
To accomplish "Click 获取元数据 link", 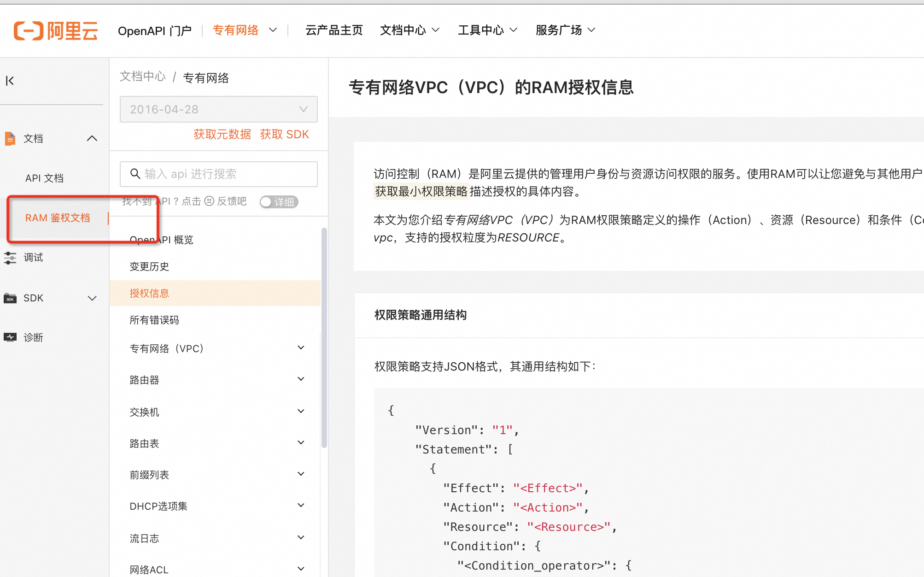I will coord(222,134).
